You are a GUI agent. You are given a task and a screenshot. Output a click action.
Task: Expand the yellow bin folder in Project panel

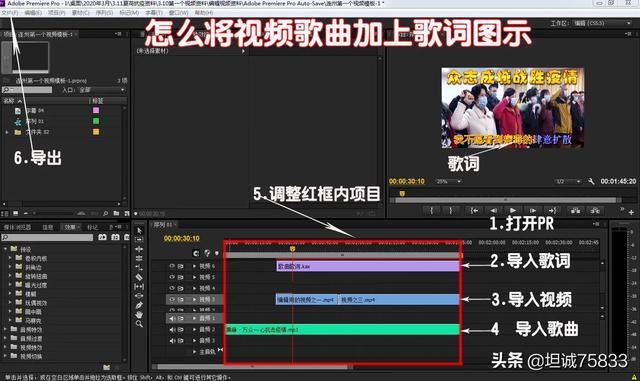(7, 132)
